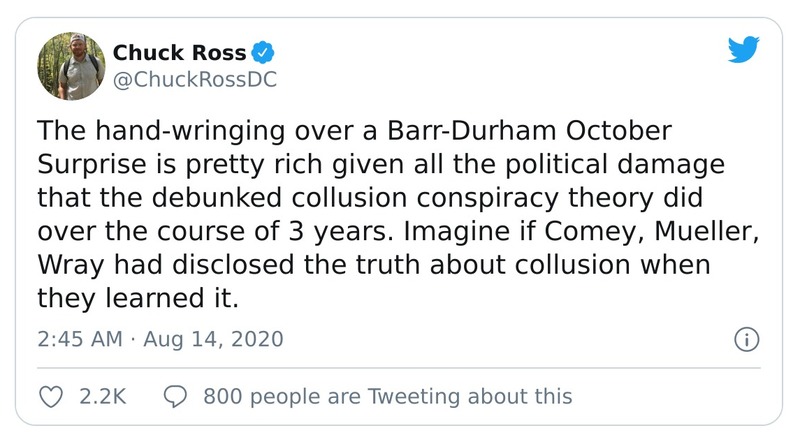This screenshot has height=442, width=800.
Task: Open "800 people are Tweeting about this"
Action: point(387,396)
